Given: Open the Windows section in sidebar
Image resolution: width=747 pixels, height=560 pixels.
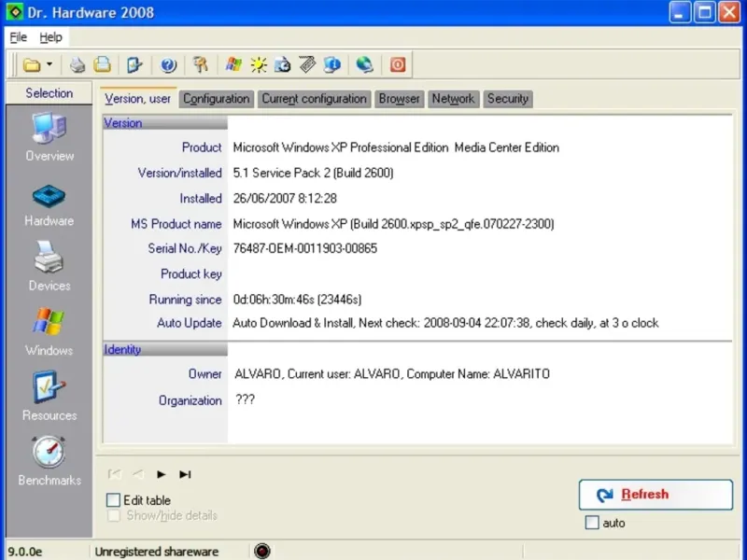Looking at the screenshot, I should point(49,332).
